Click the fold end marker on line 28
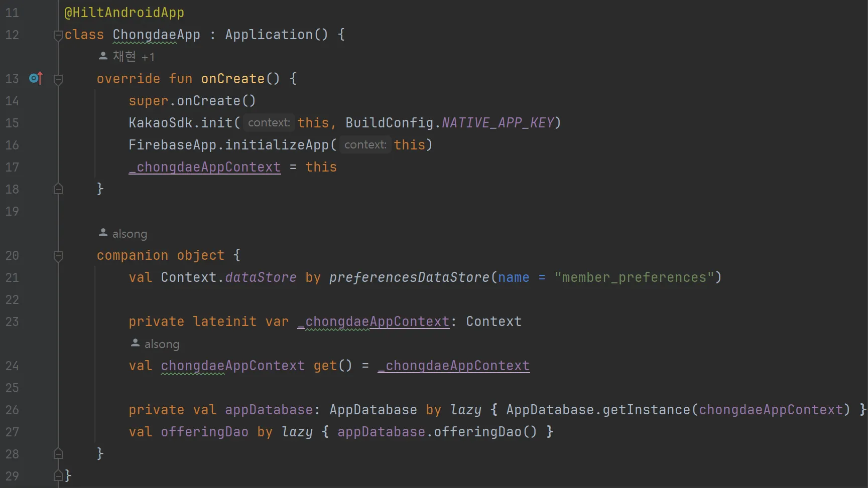This screenshot has height=488, width=868. (x=58, y=453)
